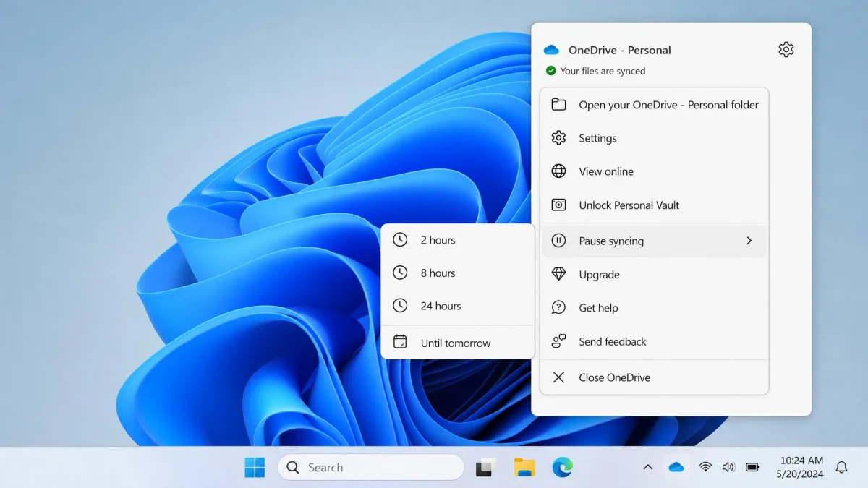Click the OneDrive cloud logo in flyout header

click(x=551, y=50)
